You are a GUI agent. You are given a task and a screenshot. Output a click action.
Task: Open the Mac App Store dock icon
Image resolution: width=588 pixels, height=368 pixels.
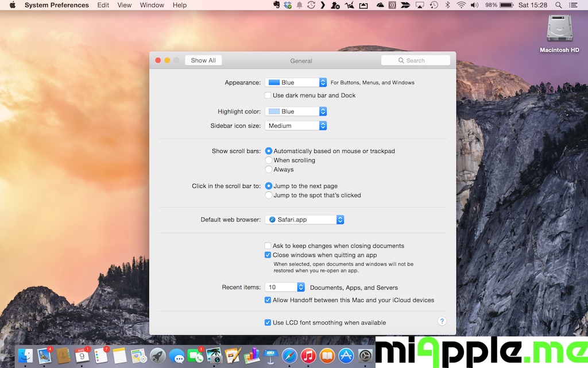346,355
